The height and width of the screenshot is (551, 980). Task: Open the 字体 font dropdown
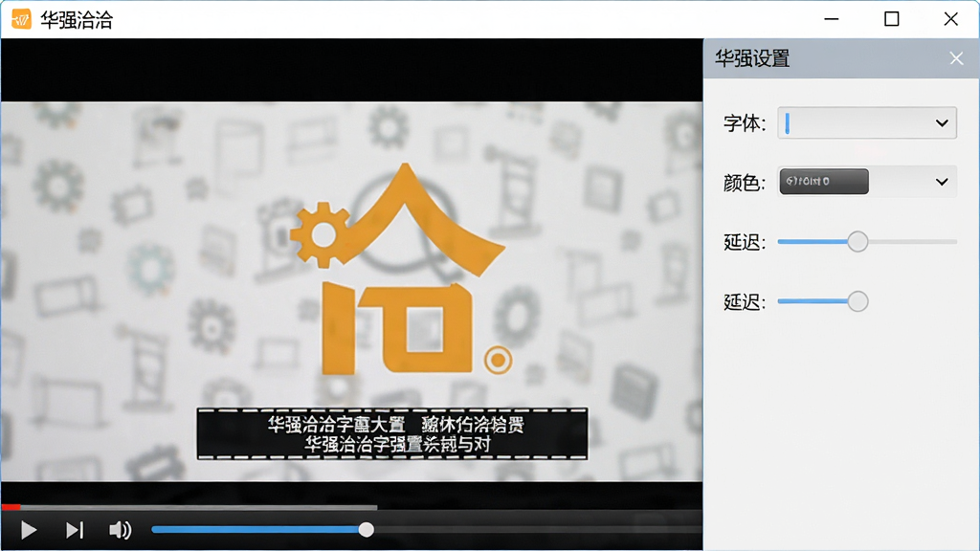click(x=942, y=123)
